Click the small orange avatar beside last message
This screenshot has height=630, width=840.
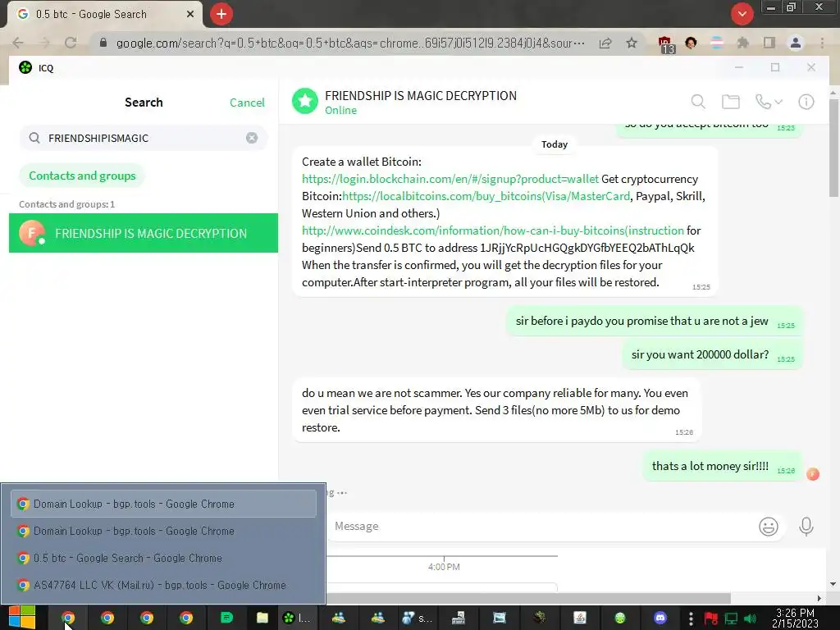pyautogui.click(x=813, y=474)
